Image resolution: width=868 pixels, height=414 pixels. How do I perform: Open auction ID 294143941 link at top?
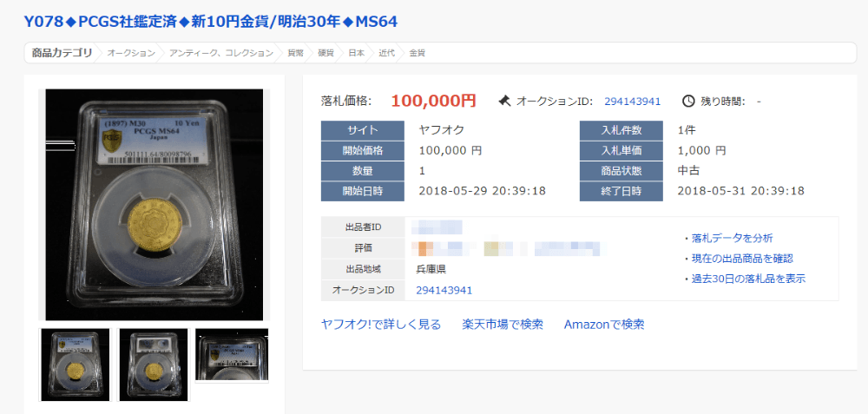pos(632,102)
